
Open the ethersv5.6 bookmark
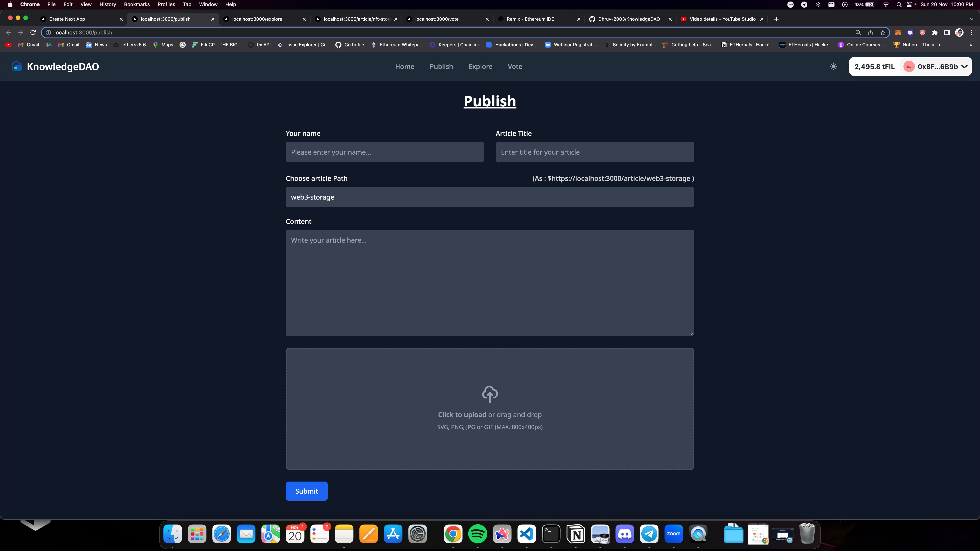click(130, 45)
